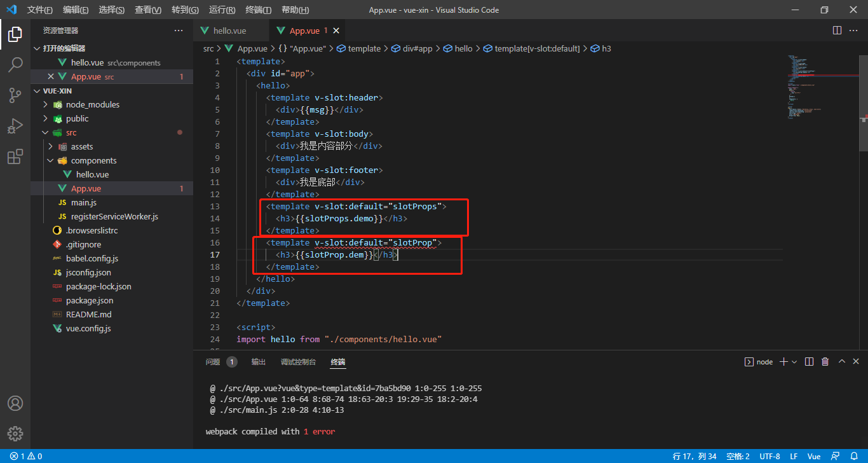Image resolution: width=868 pixels, height=463 pixels.
Task: Open the Extensions view icon
Action: [x=15, y=156]
